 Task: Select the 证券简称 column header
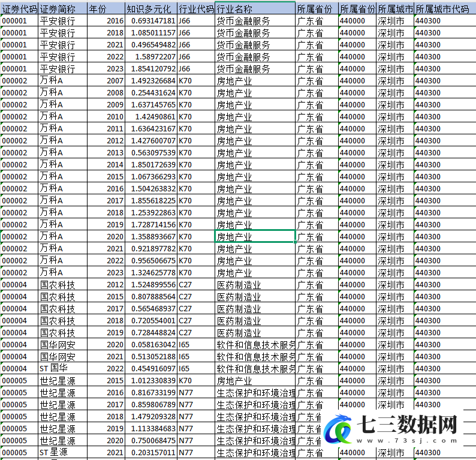pos(63,9)
